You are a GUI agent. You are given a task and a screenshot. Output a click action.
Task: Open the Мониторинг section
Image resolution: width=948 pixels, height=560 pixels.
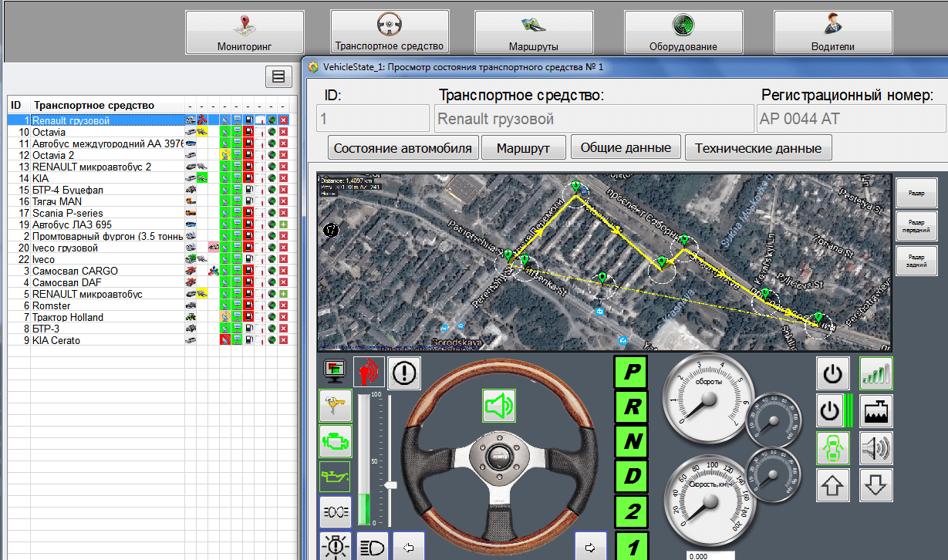[x=245, y=32]
